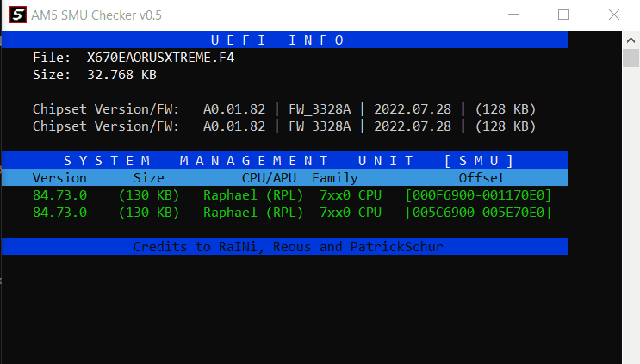Click FW_3328A in the second chipset row

point(320,126)
